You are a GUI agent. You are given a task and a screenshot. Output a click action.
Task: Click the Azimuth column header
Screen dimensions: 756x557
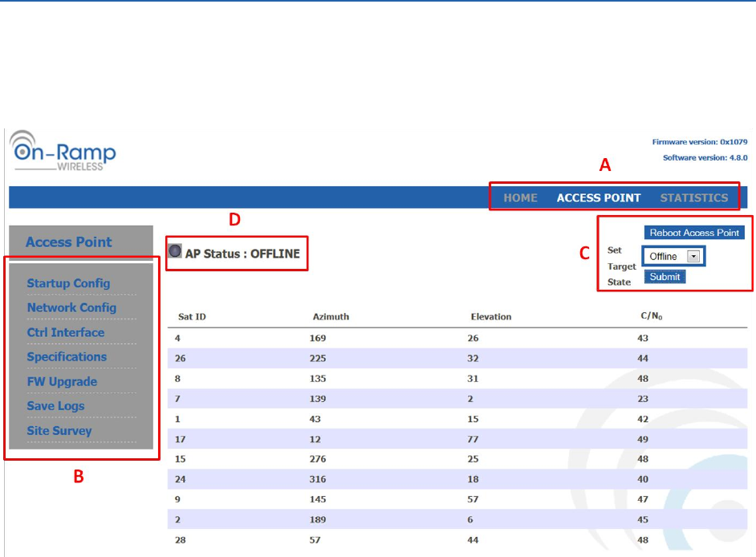(331, 317)
